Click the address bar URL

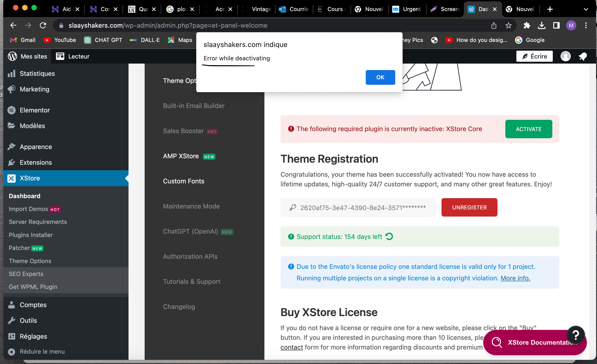coord(168,25)
